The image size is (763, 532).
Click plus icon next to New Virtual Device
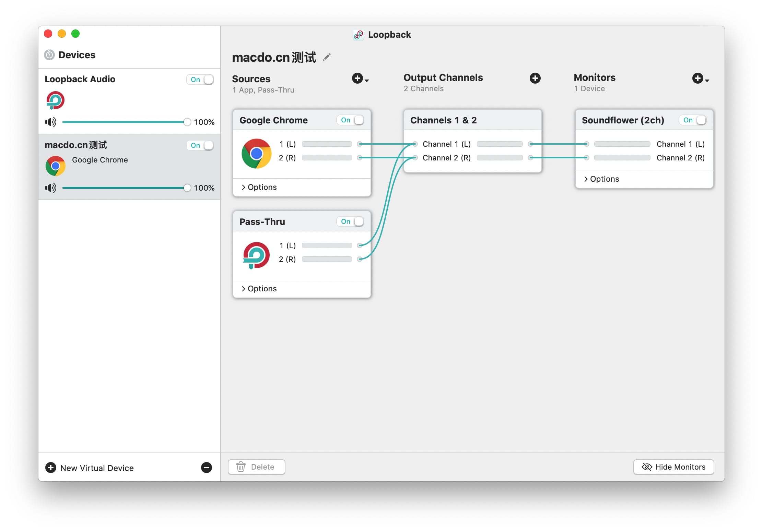pyautogui.click(x=51, y=468)
